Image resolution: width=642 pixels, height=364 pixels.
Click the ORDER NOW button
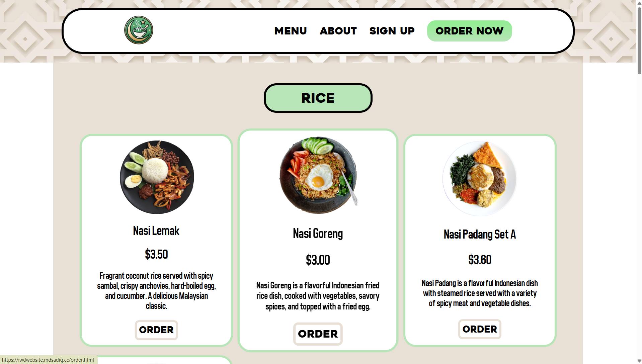coord(469,31)
